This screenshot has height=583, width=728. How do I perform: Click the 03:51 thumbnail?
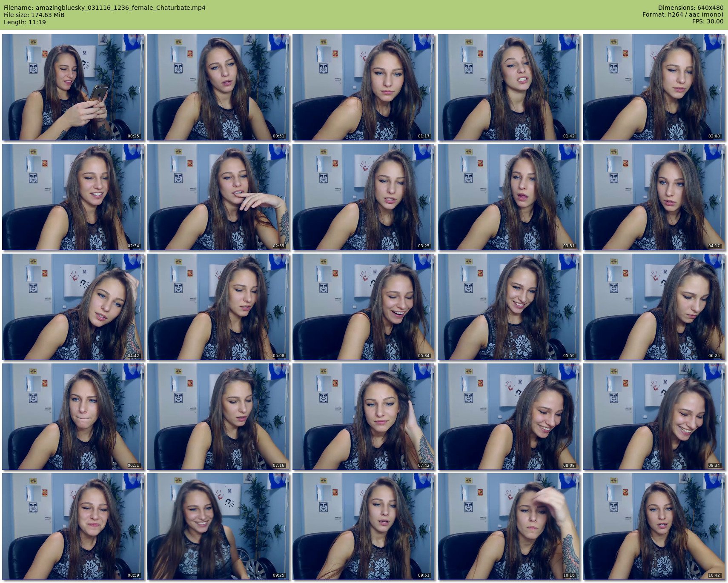509,197
